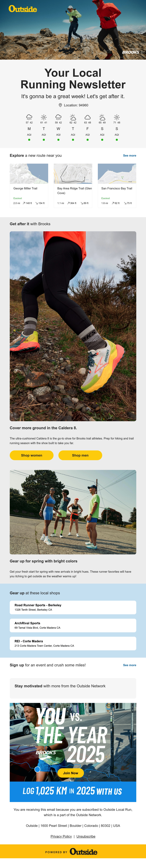This screenshot has height=868, width=146.
Task: Open the George Miller Trail map thumbnail
Action: [29, 173]
